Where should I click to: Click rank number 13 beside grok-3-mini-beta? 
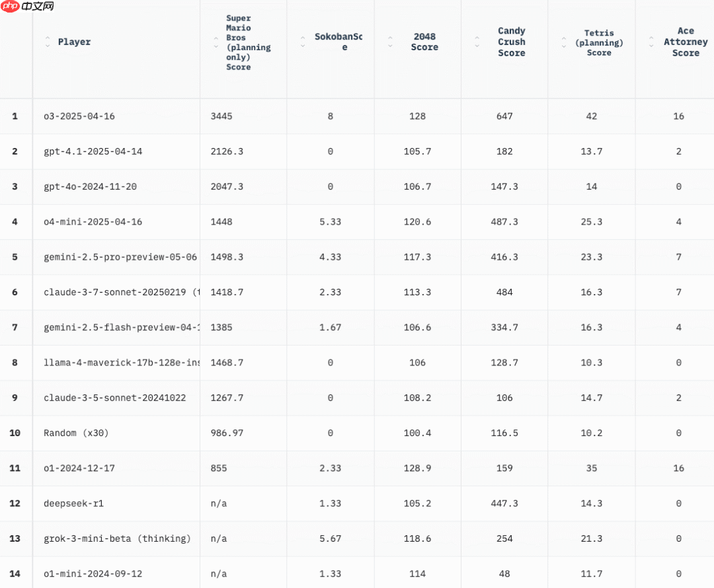click(15, 538)
